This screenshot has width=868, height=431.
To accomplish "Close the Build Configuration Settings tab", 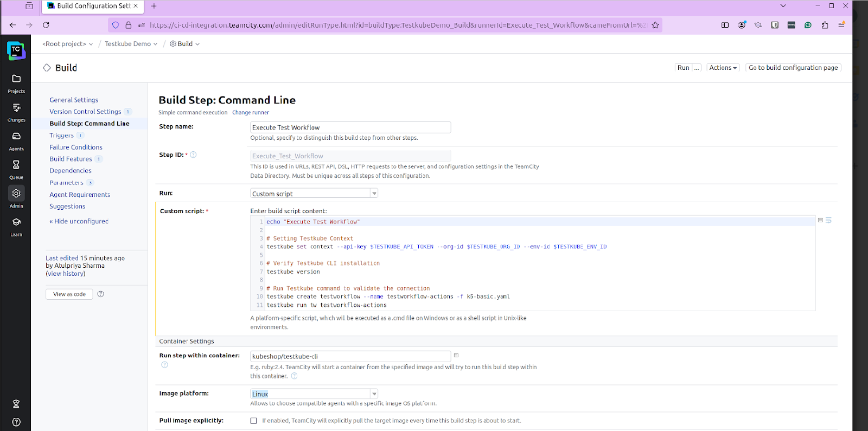I will click(x=136, y=6).
